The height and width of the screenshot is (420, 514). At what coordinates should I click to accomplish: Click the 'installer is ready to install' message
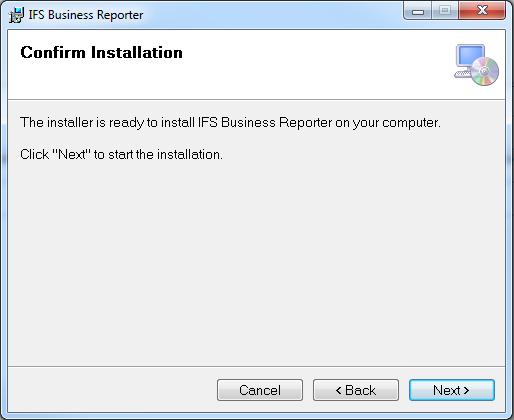[230, 123]
